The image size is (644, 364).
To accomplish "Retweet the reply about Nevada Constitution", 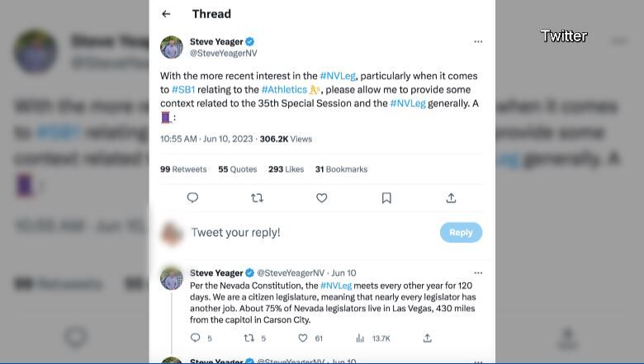I will click(x=249, y=338).
